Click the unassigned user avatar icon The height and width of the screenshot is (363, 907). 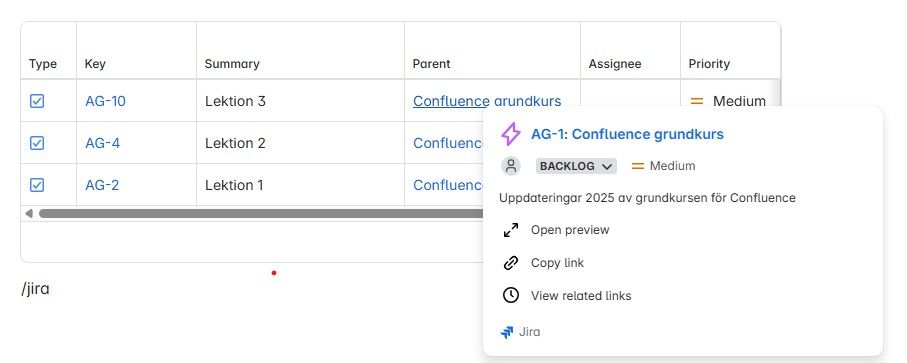511,166
